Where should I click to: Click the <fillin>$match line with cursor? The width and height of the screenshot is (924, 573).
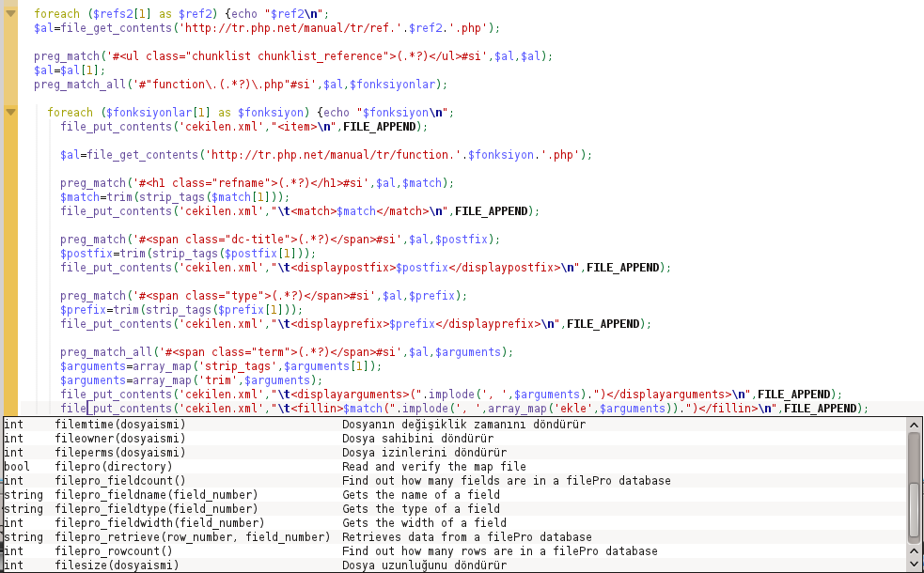(464, 409)
